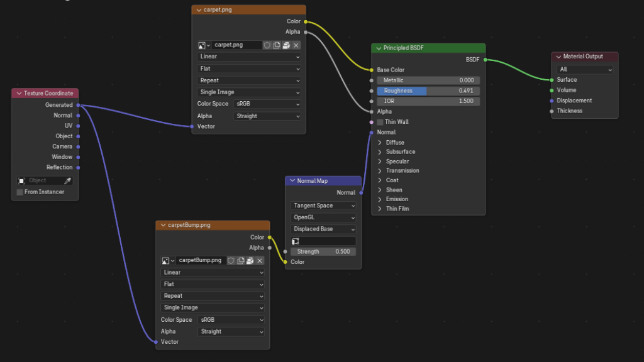Open Tangent Space dropdown in Normal Map
The image size is (644, 362).
(323, 206)
